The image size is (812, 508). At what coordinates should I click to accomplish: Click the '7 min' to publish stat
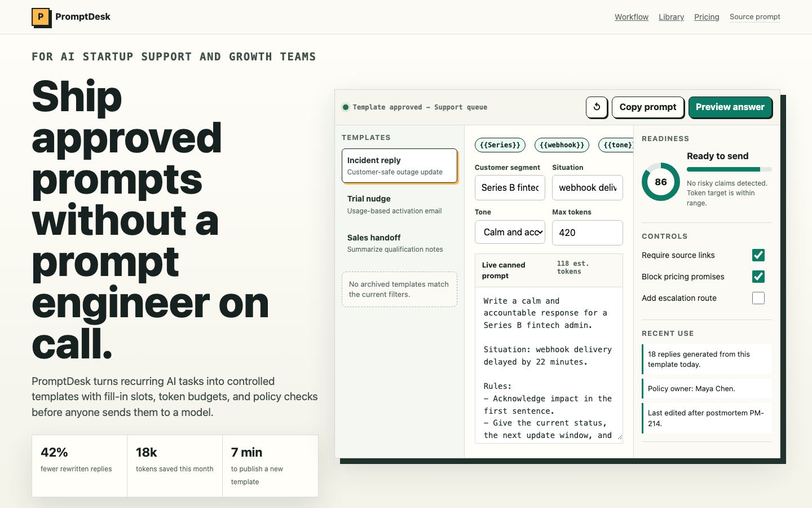click(270, 466)
